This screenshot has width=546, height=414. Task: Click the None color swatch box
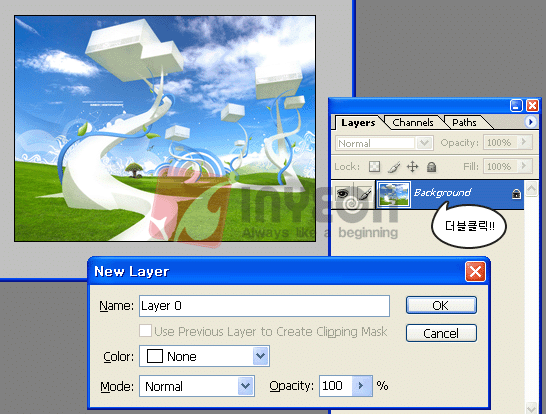click(155, 356)
